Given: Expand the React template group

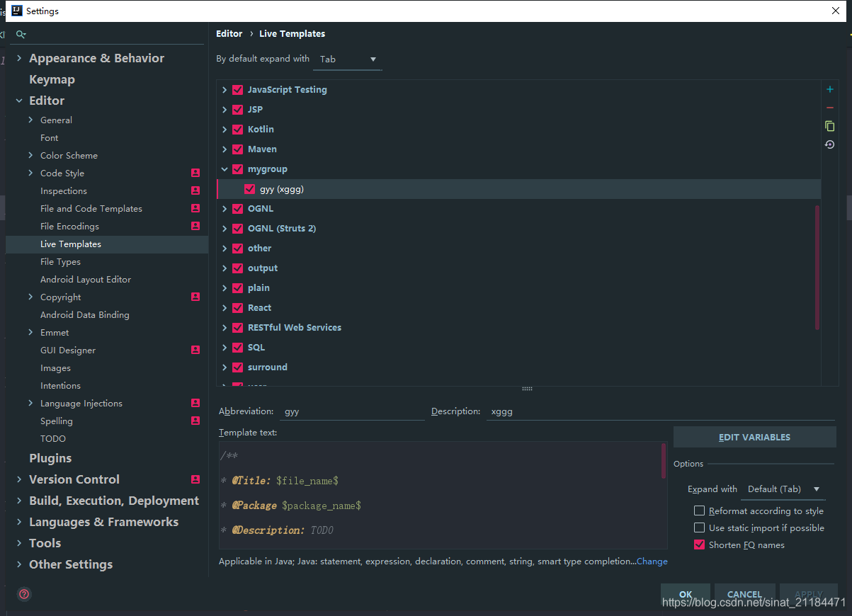Looking at the screenshot, I should coord(225,308).
